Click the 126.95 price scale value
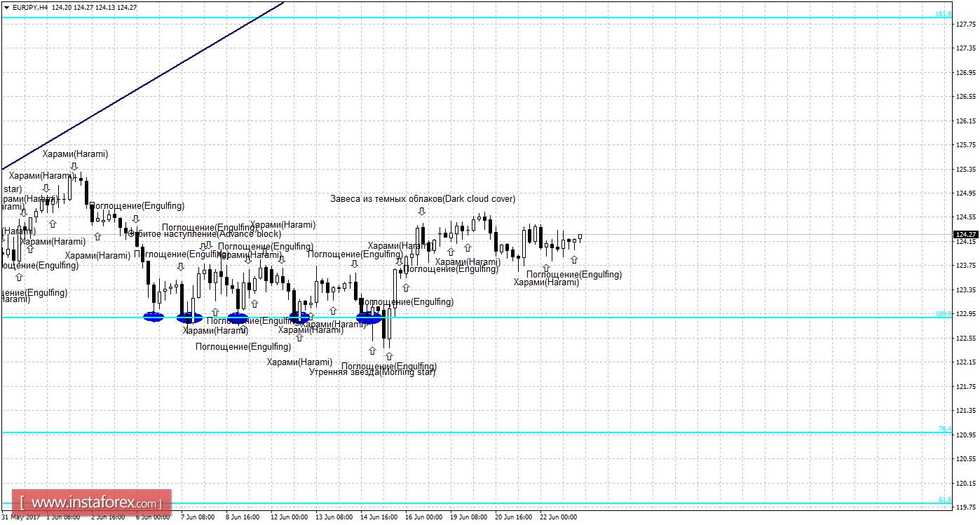The width and height of the screenshot is (980, 525). coord(965,72)
